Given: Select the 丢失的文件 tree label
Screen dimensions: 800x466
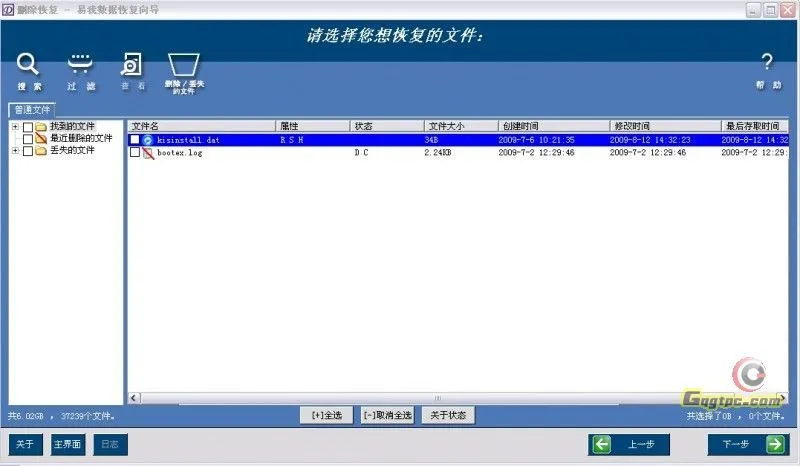Looking at the screenshot, I should coord(72,151).
